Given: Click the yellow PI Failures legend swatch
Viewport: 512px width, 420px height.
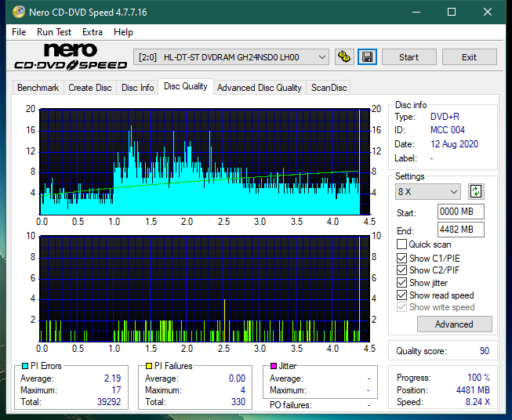Looking at the screenshot, I should [149, 366].
